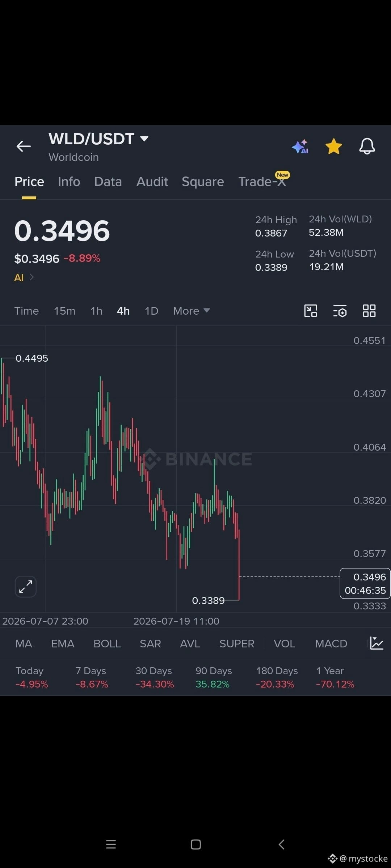Image resolution: width=391 pixels, height=868 pixels.
Task: Tap Android system back chevron
Action: point(281,844)
